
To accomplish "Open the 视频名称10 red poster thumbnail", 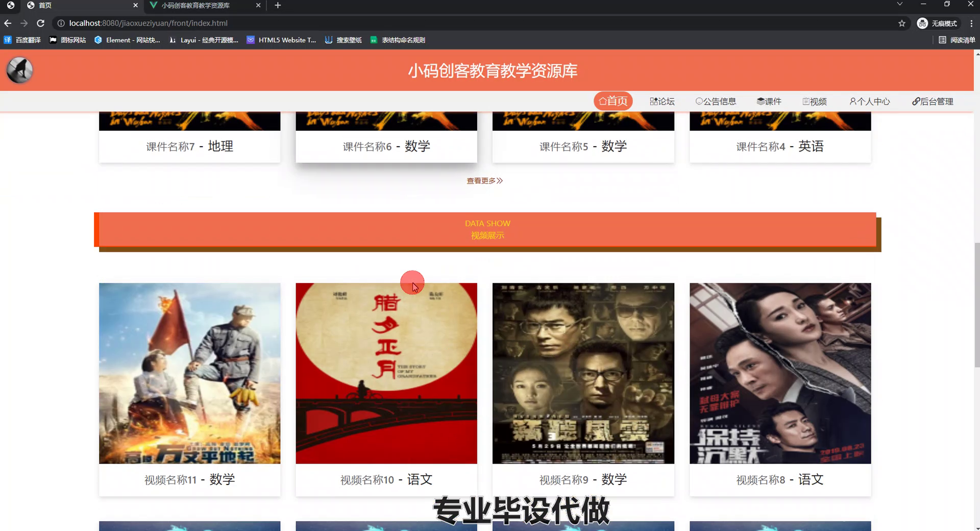I will (x=386, y=373).
